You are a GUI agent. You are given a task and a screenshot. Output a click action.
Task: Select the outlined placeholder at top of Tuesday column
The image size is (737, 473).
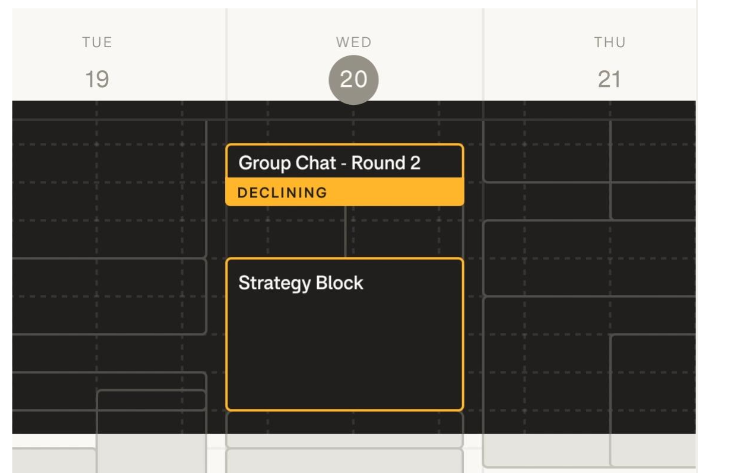pyautogui.click(x=110, y=185)
